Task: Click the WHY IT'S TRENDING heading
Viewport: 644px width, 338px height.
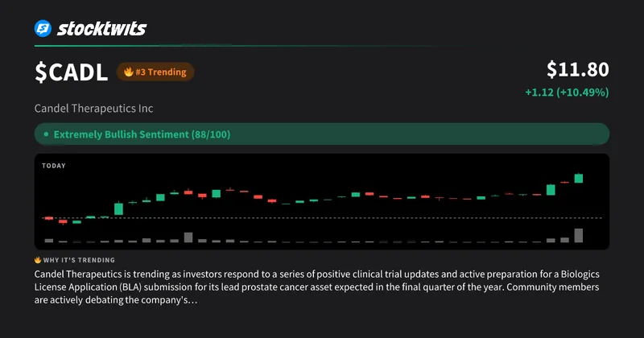Action: click(x=79, y=260)
